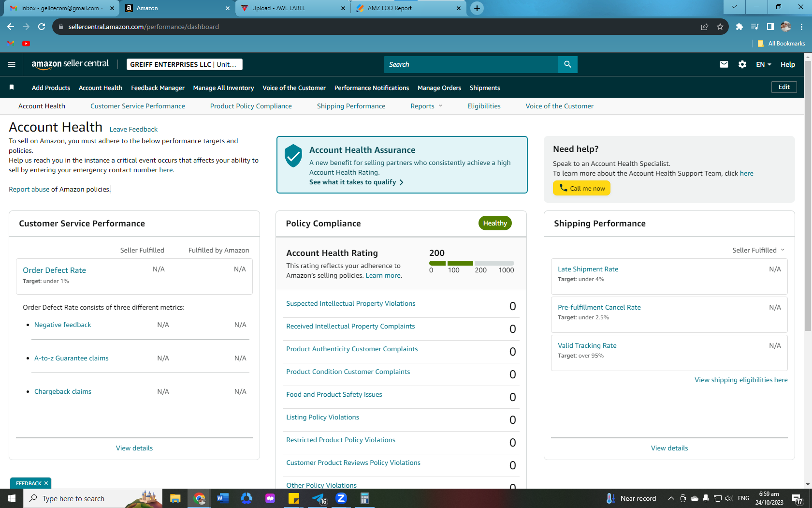Reload the page with refresh icon
The image size is (812, 508).
point(42,27)
